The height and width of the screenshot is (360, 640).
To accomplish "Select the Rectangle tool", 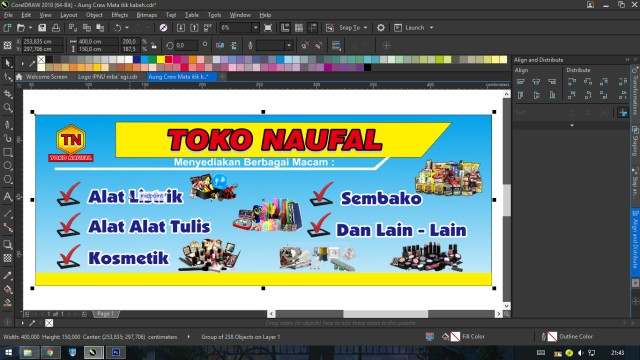I will pos(7,152).
